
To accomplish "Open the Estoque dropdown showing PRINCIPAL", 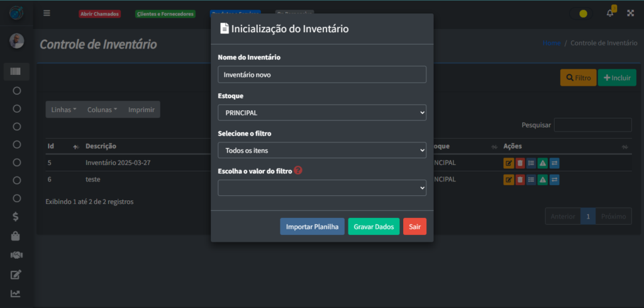I will (322, 113).
